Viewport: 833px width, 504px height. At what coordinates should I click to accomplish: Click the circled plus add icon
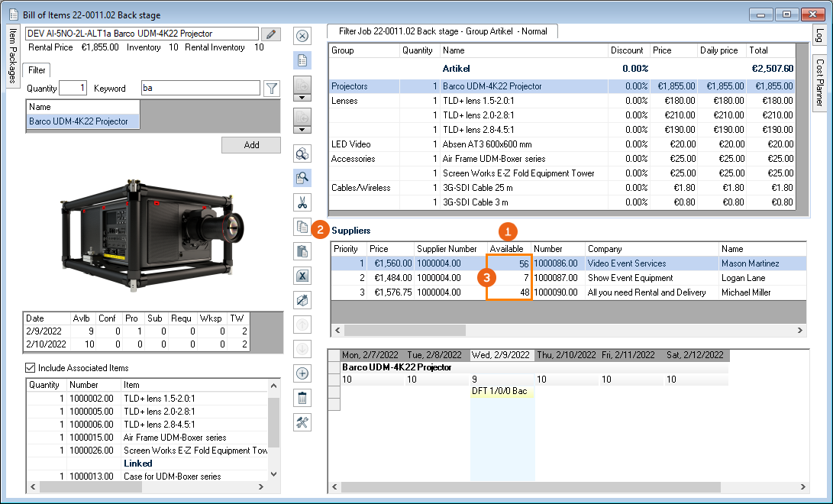click(302, 373)
